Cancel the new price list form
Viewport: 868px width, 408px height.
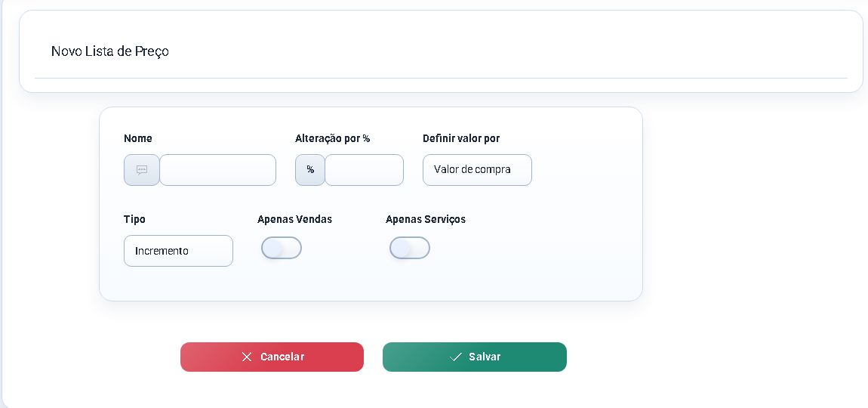click(272, 357)
